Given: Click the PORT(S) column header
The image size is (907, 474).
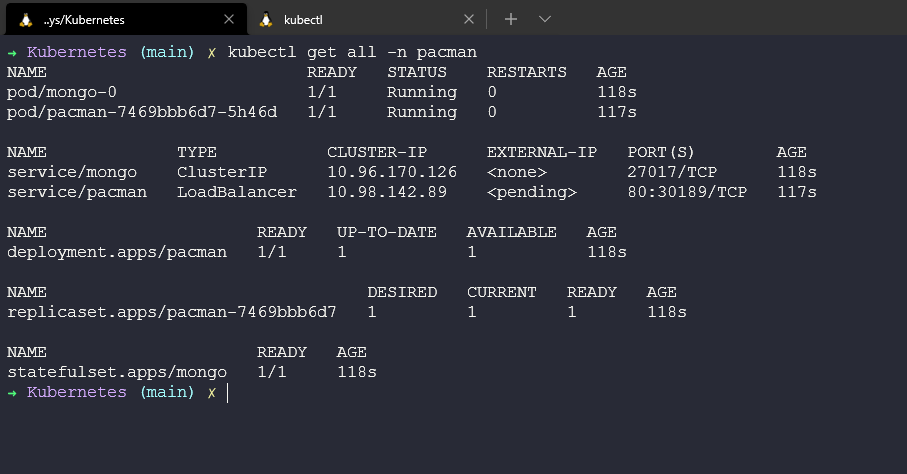Looking at the screenshot, I should [x=661, y=152].
